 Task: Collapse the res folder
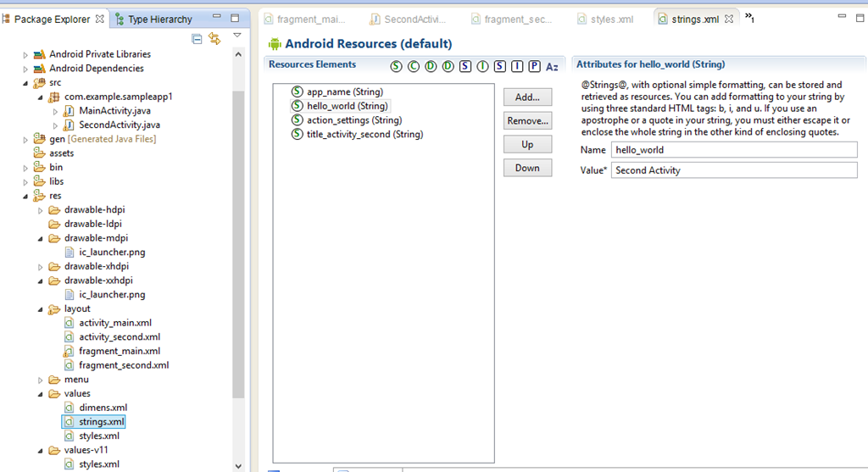click(x=25, y=197)
